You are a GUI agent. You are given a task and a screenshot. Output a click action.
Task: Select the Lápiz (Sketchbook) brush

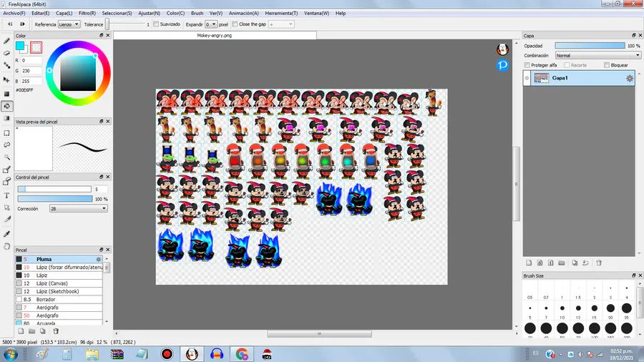tap(59, 291)
